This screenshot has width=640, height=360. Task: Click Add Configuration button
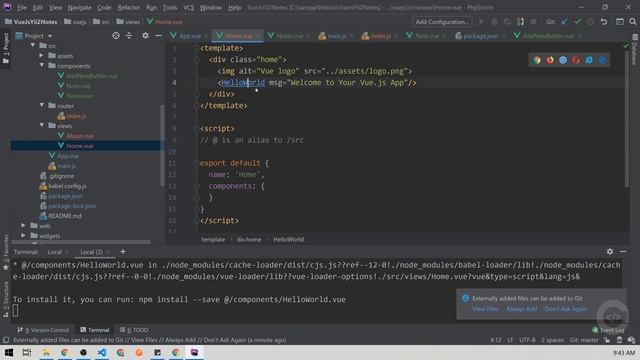point(442,22)
